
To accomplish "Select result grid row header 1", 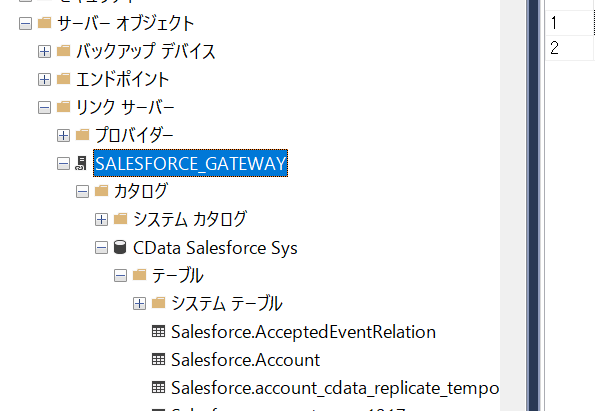I will (569, 23).
